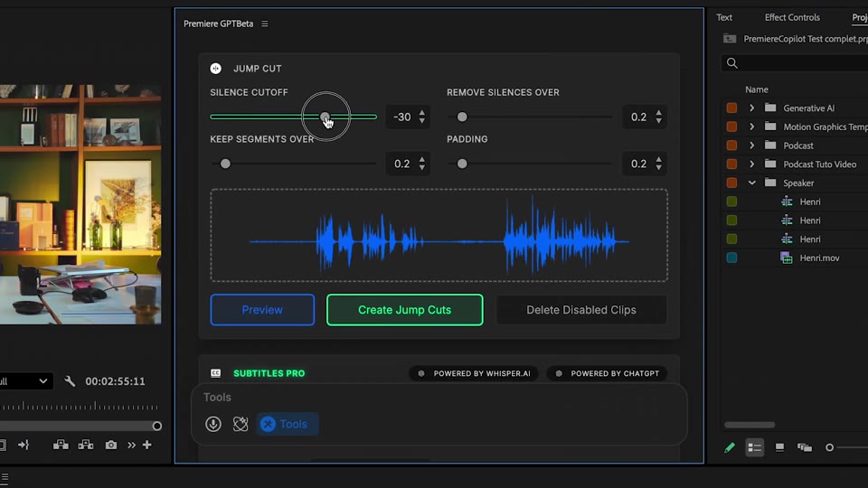Select the blue Tools button
This screenshot has width=868, height=488.
(x=287, y=425)
